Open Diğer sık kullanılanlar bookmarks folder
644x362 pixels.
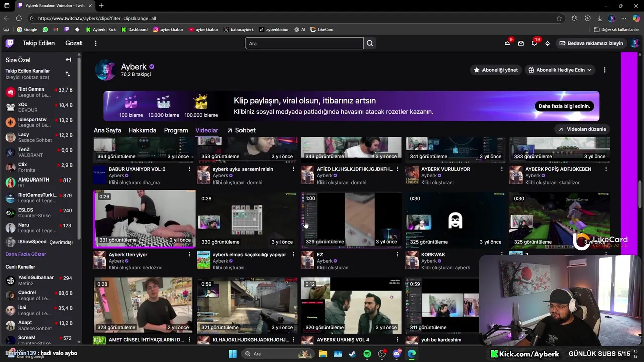point(616,30)
